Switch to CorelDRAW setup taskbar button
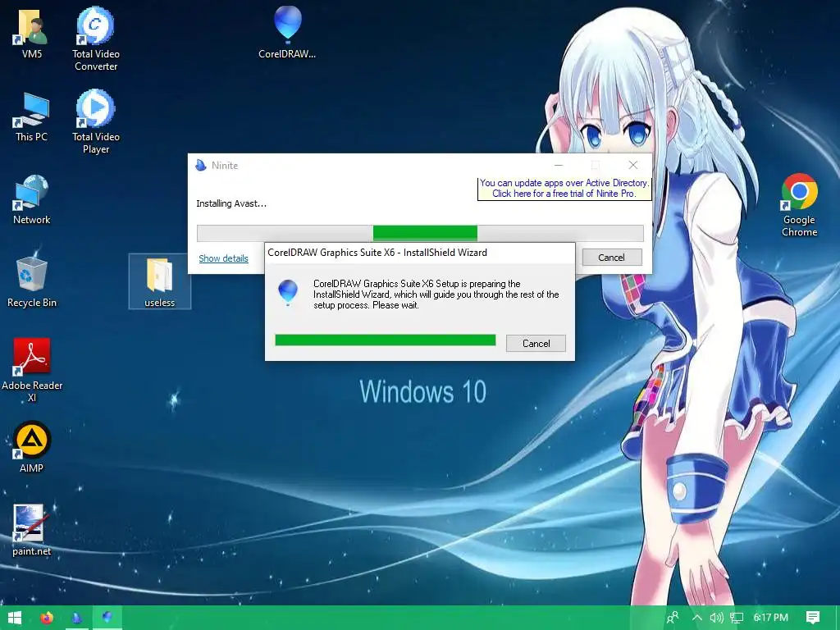 click(x=107, y=618)
